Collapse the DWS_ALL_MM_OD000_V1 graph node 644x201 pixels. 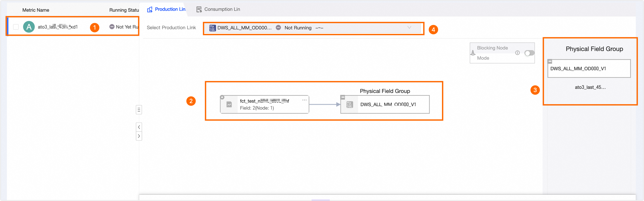pyautogui.click(x=343, y=97)
